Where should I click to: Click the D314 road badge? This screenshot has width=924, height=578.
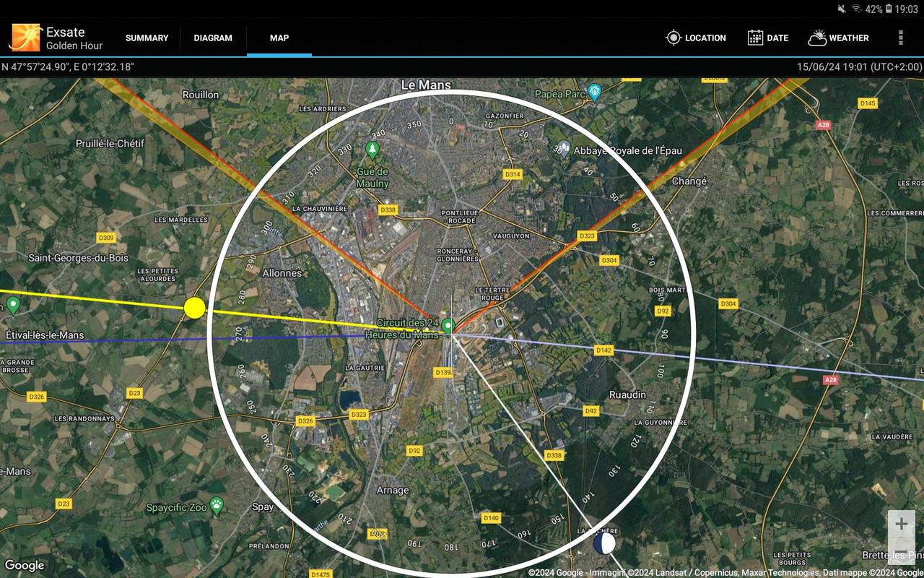point(513,174)
